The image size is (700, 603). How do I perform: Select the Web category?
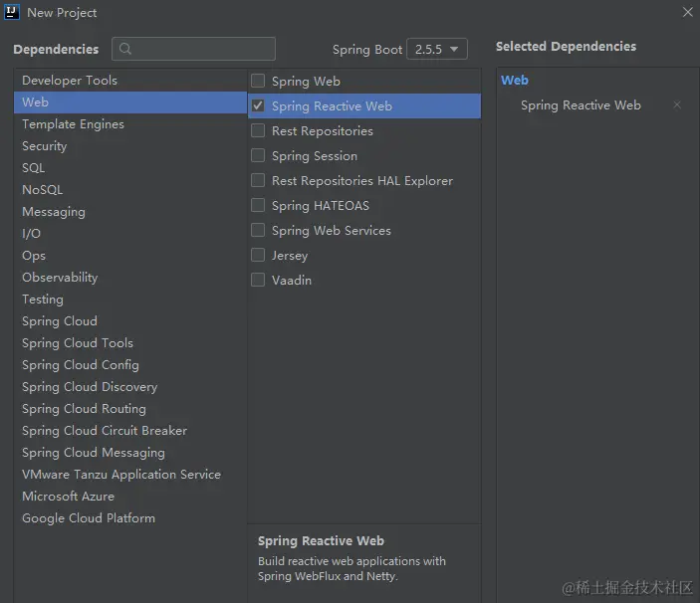[x=130, y=102]
